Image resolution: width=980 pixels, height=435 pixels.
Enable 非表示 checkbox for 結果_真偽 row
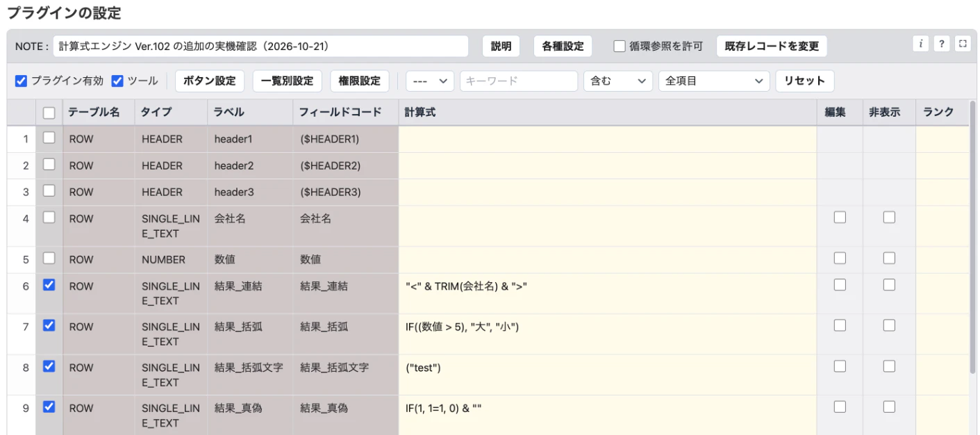[889, 407]
